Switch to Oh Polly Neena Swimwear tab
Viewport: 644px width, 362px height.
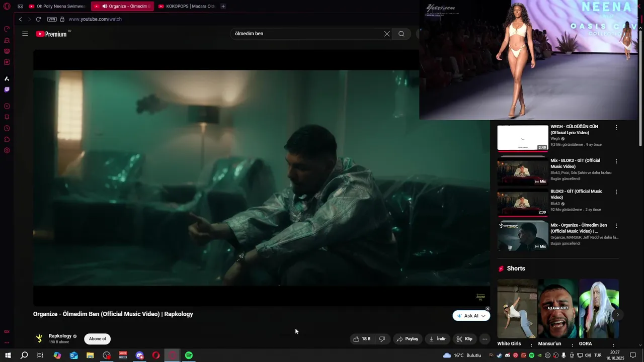coord(57,7)
